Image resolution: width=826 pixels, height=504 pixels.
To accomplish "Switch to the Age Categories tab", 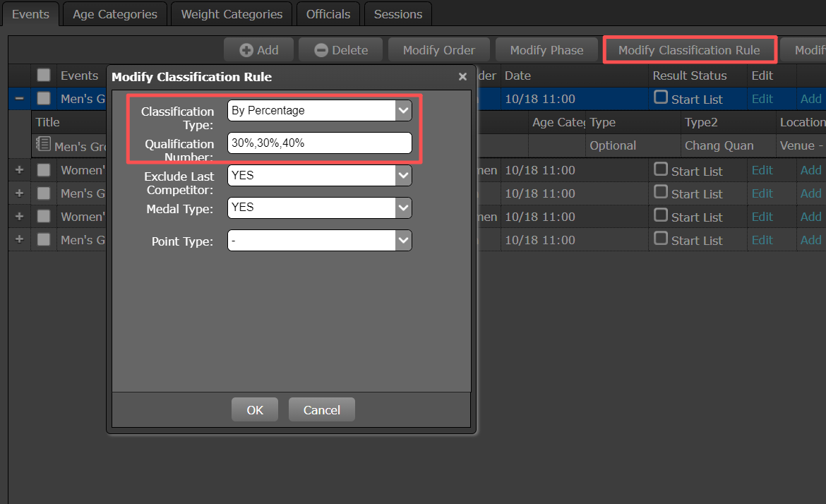I will (x=115, y=14).
